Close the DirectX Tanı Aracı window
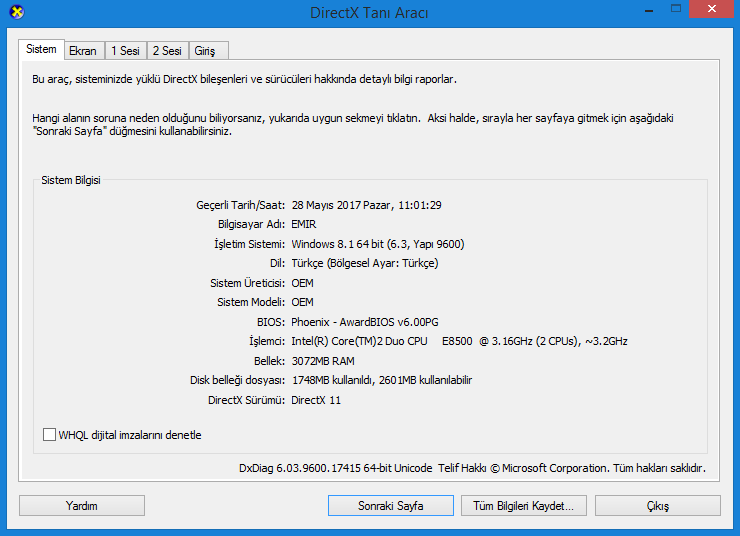The width and height of the screenshot is (740, 536). (x=712, y=9)
